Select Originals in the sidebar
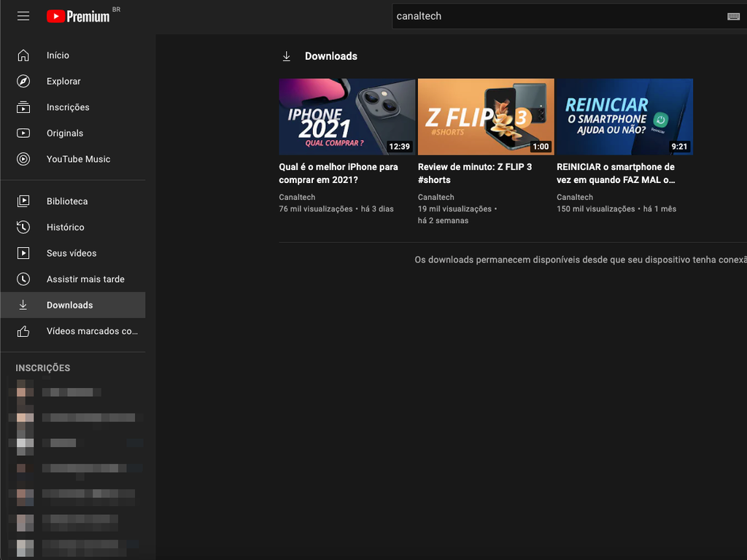Screen dimensions: 747x560 (x=73, y=133)
